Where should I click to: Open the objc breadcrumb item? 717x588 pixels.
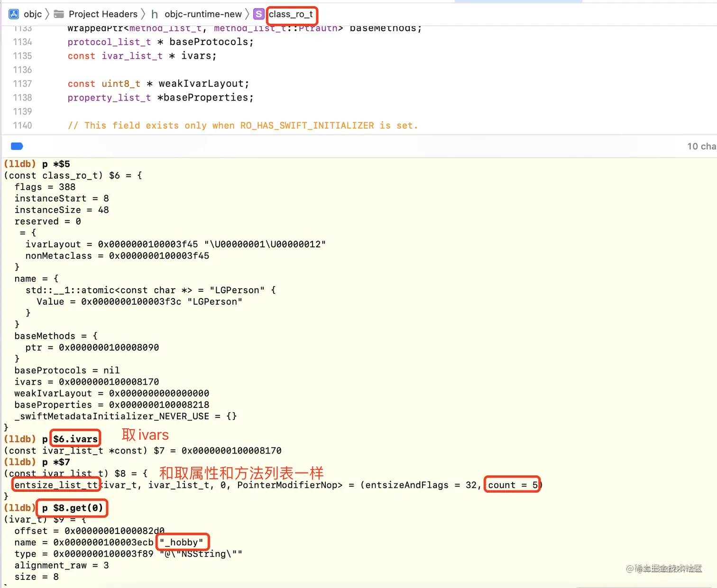(x=33, y=14)
